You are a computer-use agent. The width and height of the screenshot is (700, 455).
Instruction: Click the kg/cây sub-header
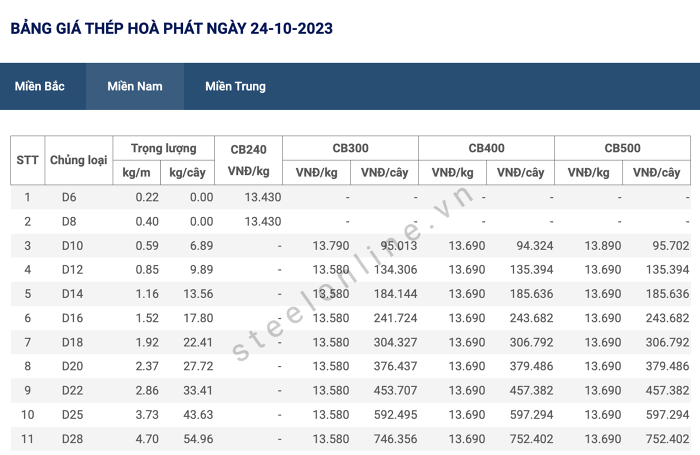[x=187, y=172]
